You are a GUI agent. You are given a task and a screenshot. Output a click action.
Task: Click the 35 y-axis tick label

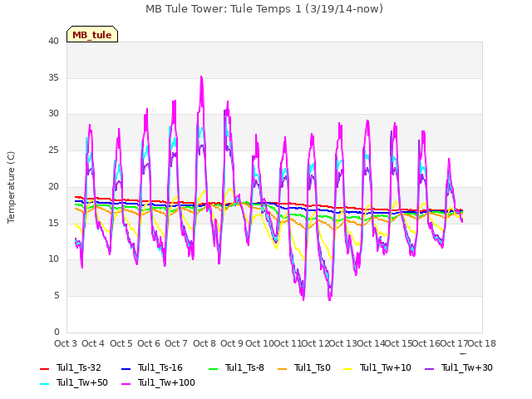tap(53, 77)
